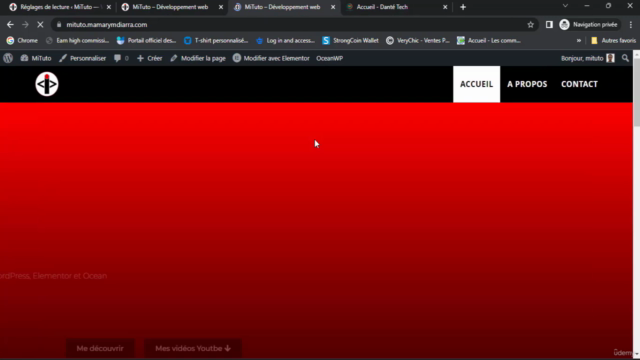The height and width of the screenshot is (360, 640).
Task: Go back to the previous page
Action: 10,24
